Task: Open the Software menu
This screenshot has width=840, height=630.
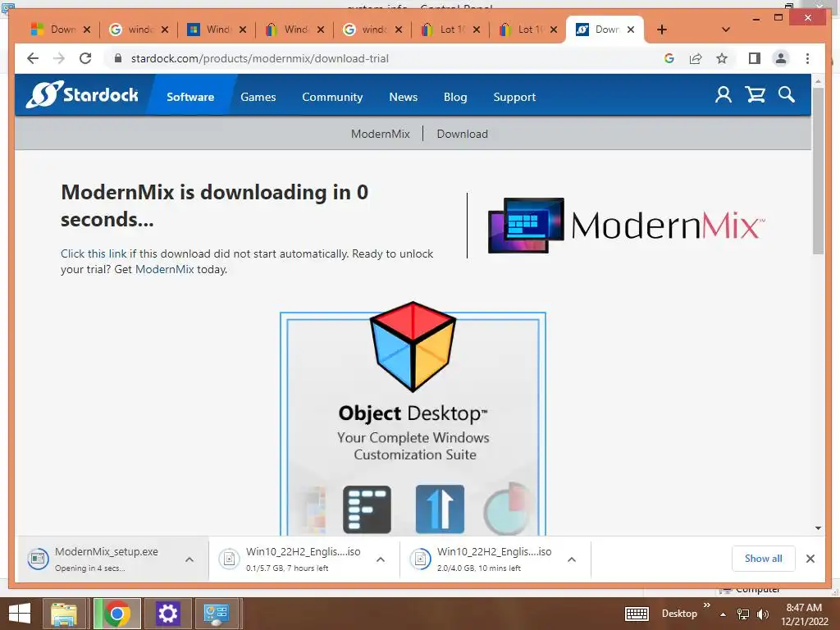Action: pyautogui.click(x=190, y=97)
